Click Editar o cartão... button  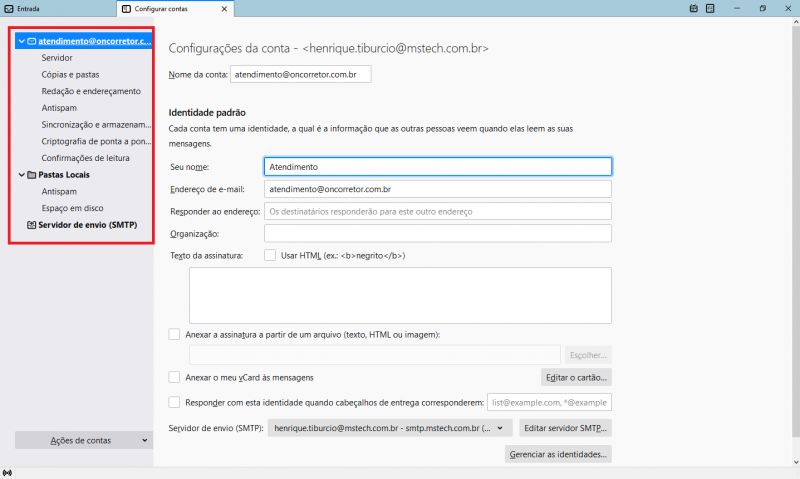pyautogui.click(x=576, y=377)
